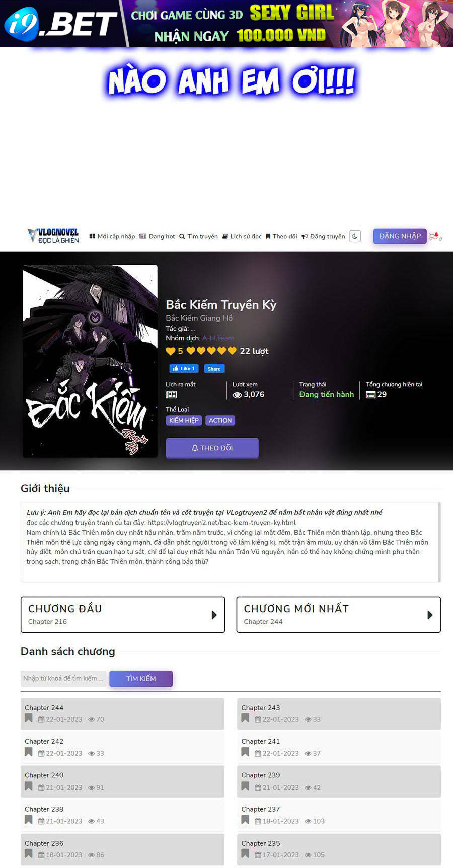Click bookmark icon for Chapter 237
Image resolution: width=453 pixels, height=868 pixels.
(245, 820)
